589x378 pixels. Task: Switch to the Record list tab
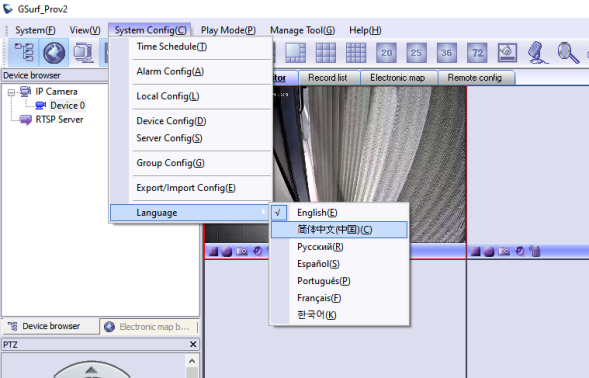(328, 78)
